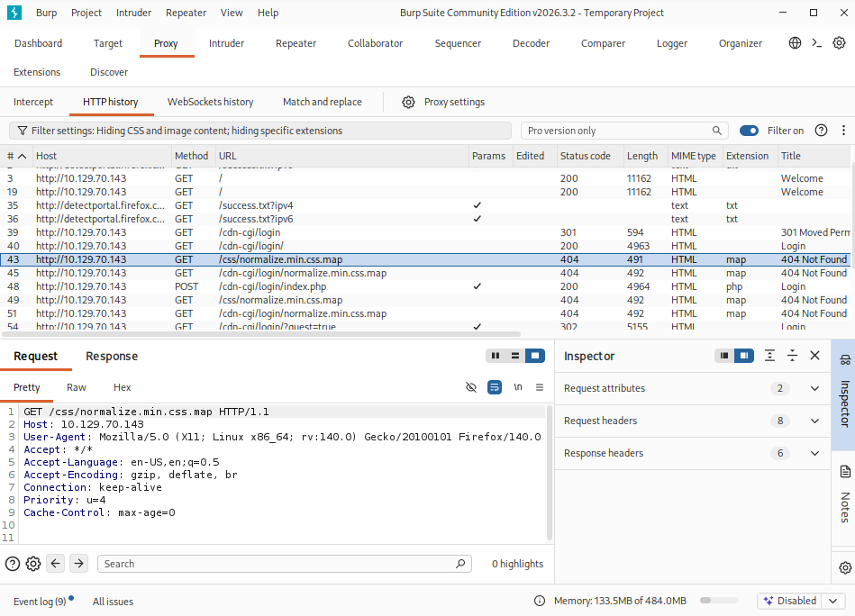Open the editor help question icon

click(x=13, y=564)
